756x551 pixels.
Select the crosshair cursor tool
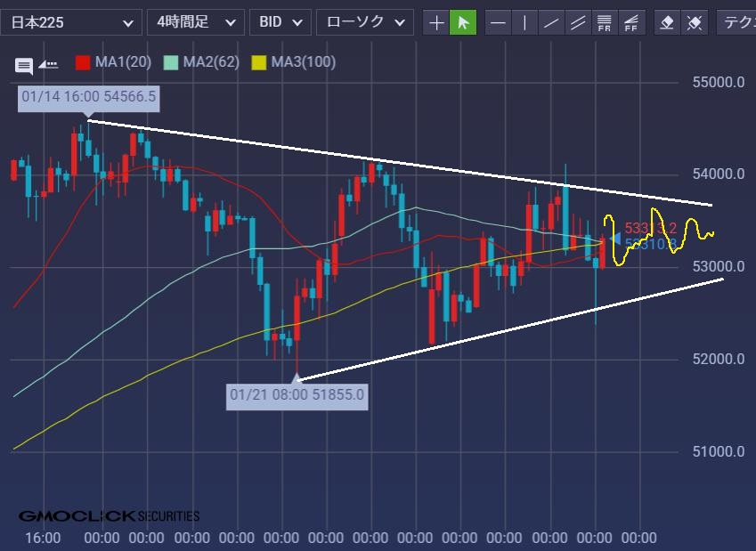pyautogui.click(x=436, y=22)
